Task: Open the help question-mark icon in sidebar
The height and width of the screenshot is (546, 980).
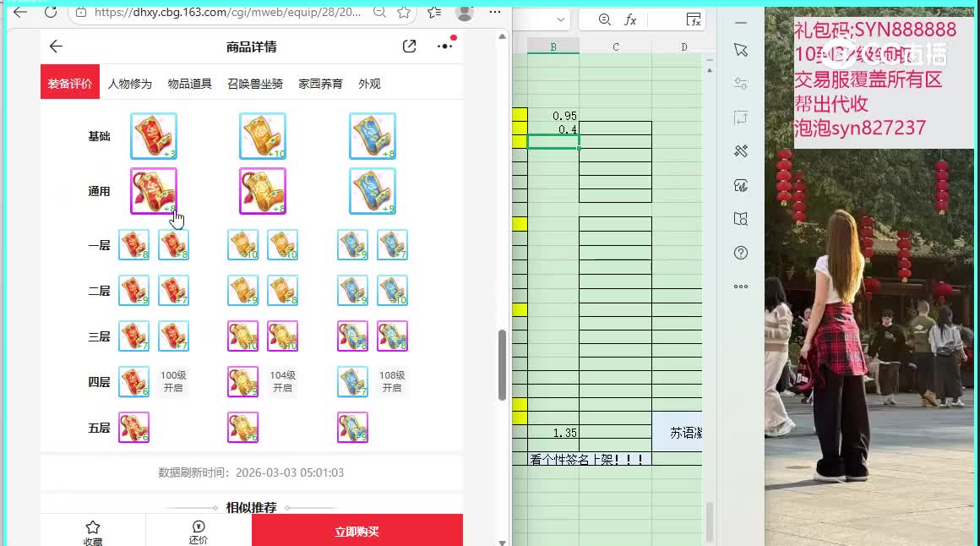Action: (x=741, y=253)
